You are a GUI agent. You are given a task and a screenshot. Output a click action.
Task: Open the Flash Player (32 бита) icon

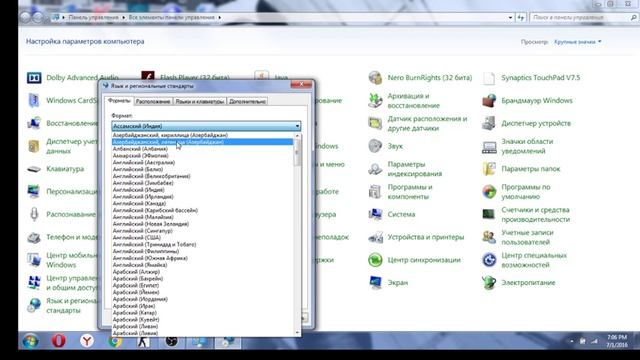[x=148, y=76]
